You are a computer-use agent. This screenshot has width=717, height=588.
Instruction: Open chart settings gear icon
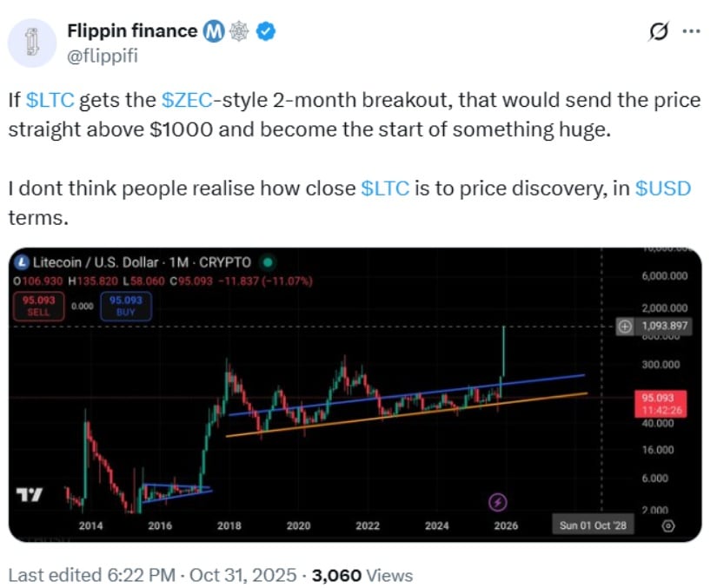(667, 525)
